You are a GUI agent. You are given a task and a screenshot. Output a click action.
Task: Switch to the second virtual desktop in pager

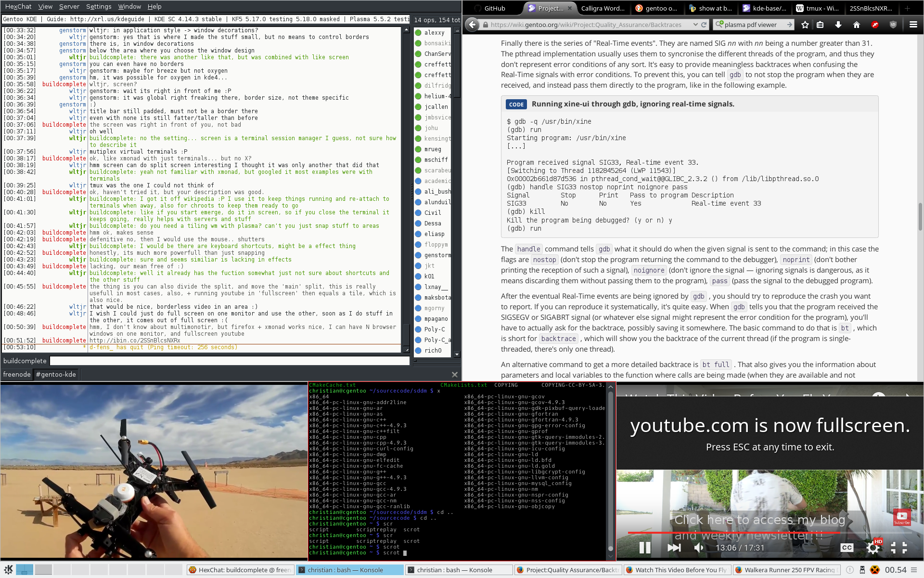pos(43,570)
